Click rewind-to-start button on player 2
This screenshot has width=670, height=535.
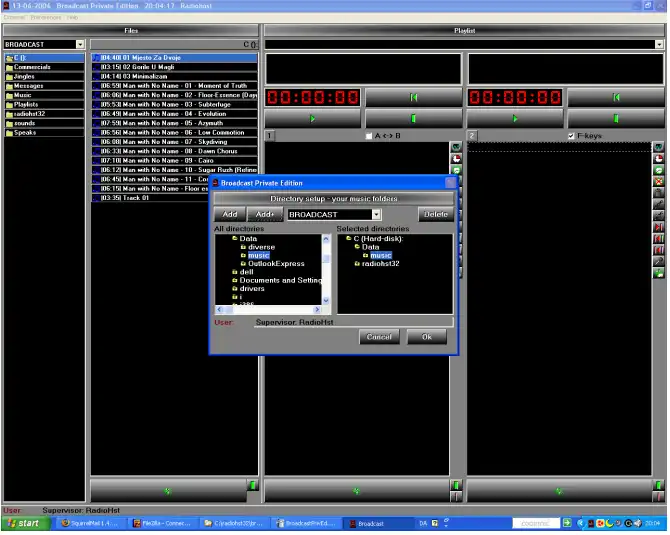click(x=616, y=97)
